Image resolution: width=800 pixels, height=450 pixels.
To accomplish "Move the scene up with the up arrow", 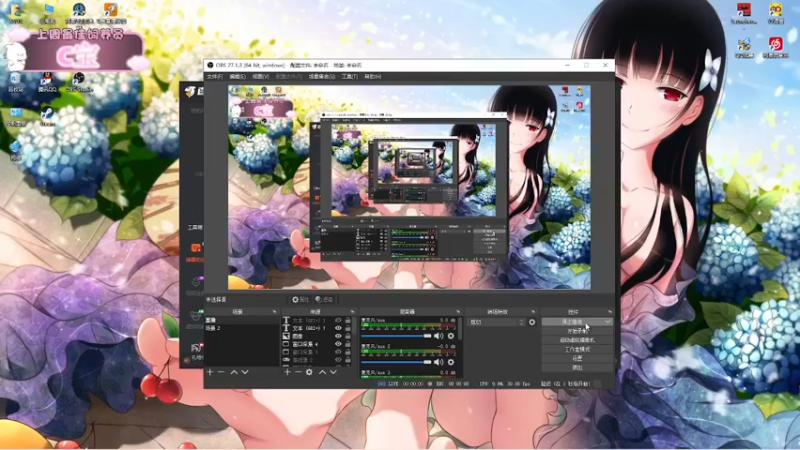I will tap(234, 372).
